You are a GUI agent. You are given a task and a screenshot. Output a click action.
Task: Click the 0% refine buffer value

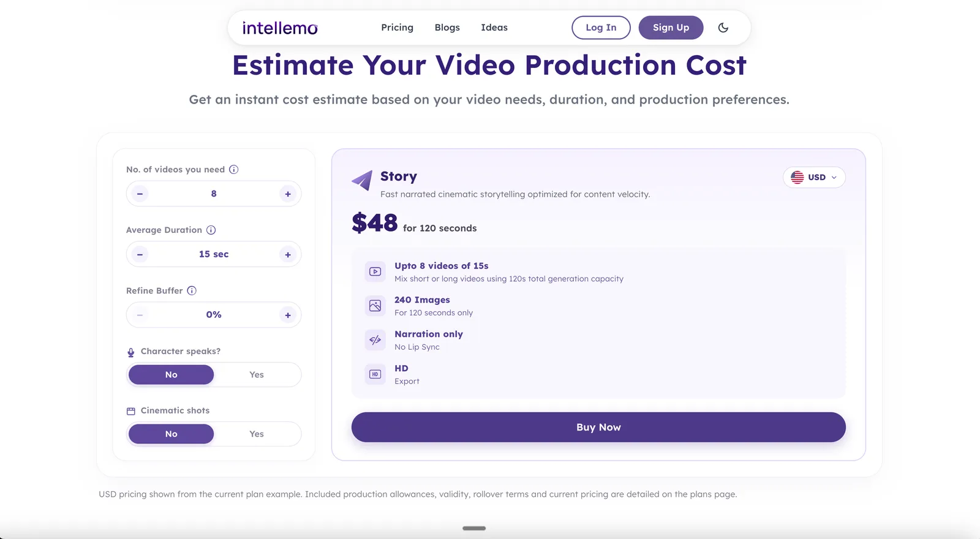click(214, 315)
